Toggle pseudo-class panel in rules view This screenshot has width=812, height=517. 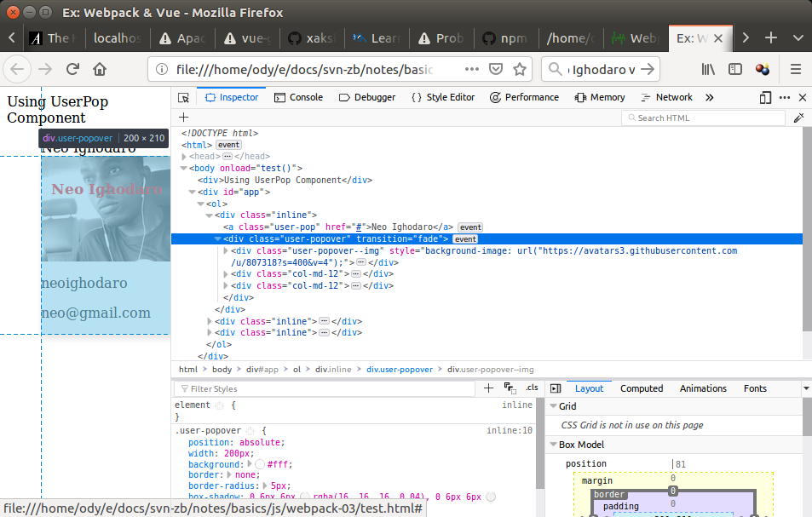[510, 388]
